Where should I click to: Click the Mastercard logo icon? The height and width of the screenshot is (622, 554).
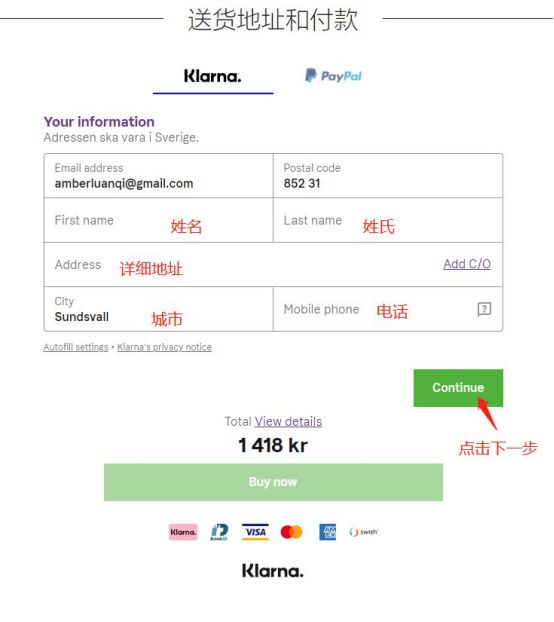(291, 532)
